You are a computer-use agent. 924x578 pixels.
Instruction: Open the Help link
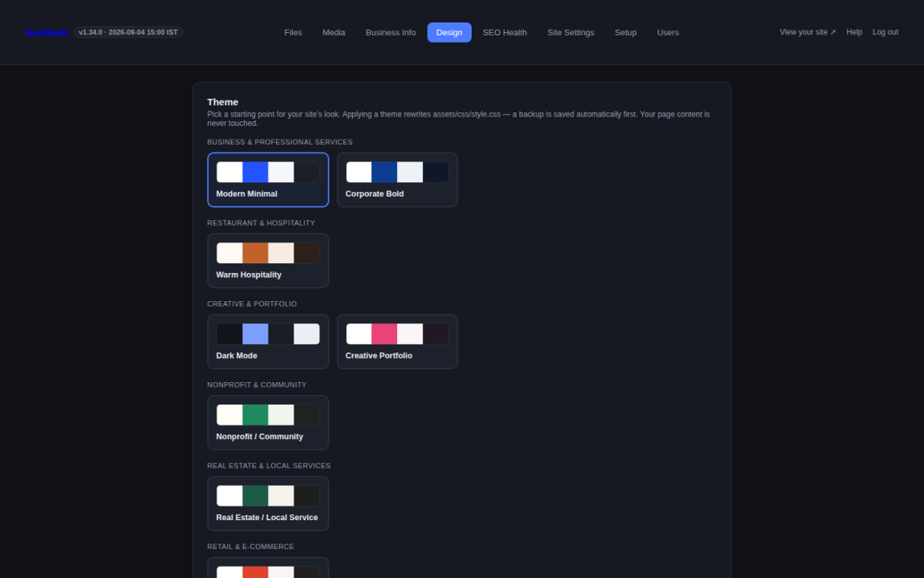click(854, 32)
